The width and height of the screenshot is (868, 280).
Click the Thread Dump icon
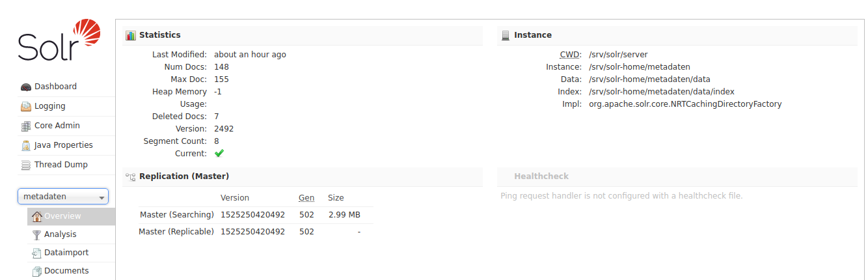tap(26, 165)
